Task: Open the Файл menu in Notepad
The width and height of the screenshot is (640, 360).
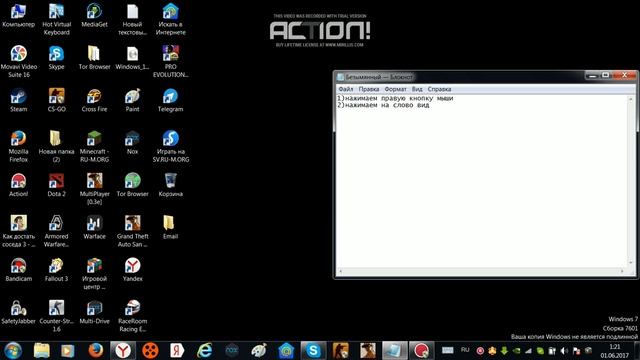Action: [346, 89]
